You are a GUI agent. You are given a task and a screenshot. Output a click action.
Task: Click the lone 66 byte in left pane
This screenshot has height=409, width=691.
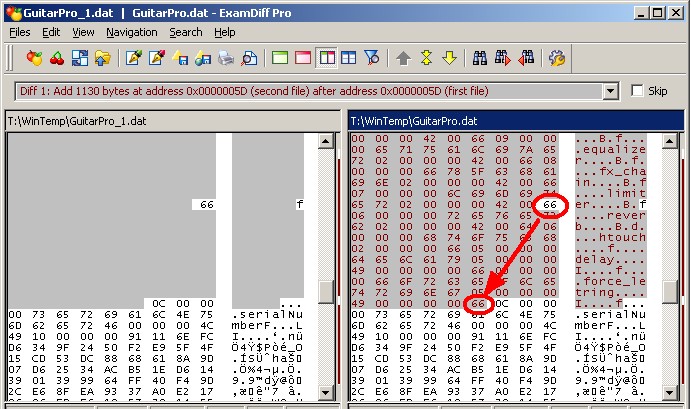pos(207,204)
